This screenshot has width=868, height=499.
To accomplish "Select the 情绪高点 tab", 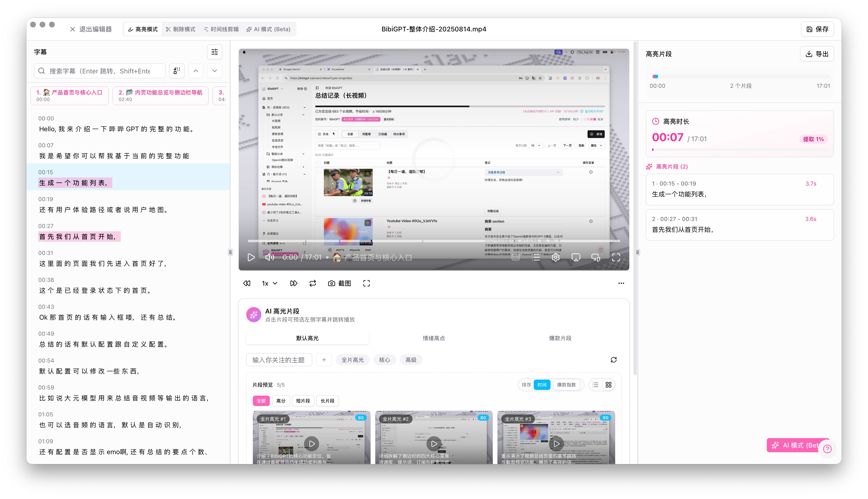I will (x=434, y=338).
